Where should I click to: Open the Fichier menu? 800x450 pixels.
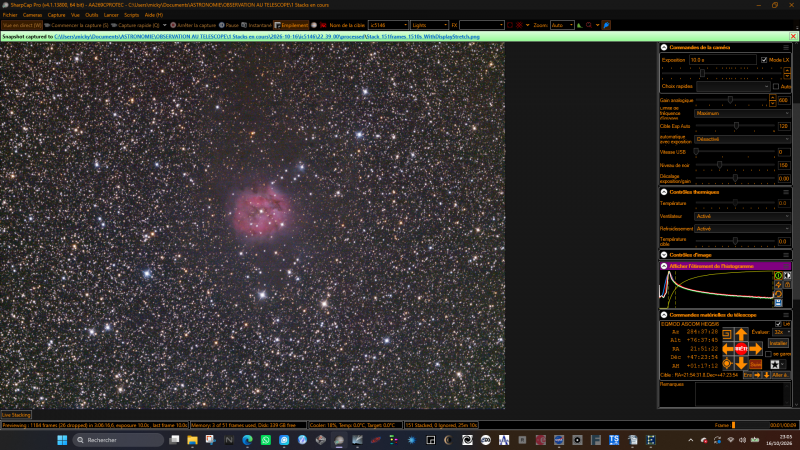point(10,15)
